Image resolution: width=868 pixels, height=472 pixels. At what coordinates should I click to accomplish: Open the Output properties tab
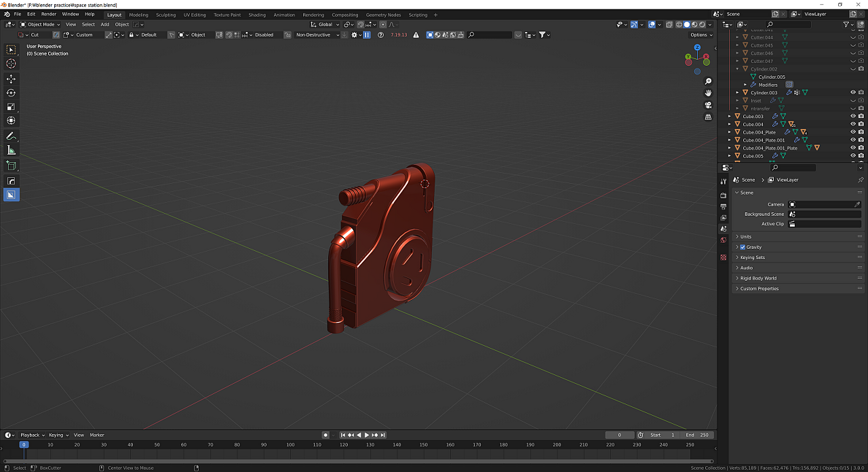pos(724,206)
